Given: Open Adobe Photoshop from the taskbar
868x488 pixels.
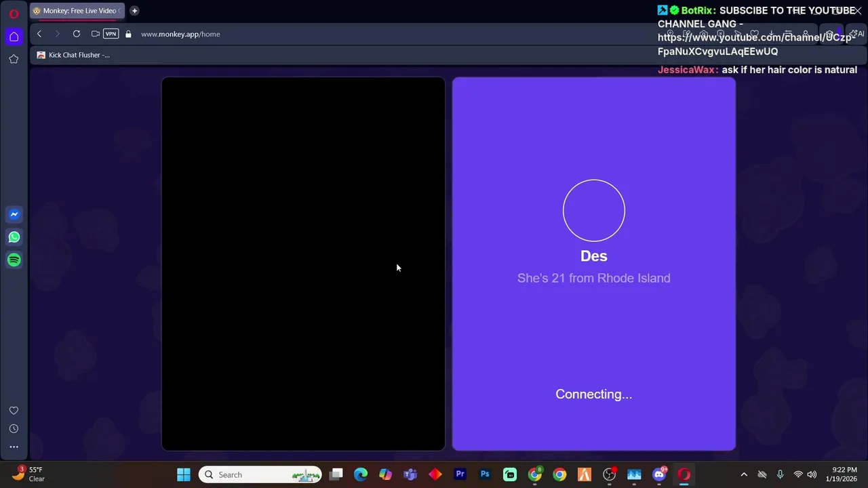Looking at the screenshot, I should tap(485, 474).
